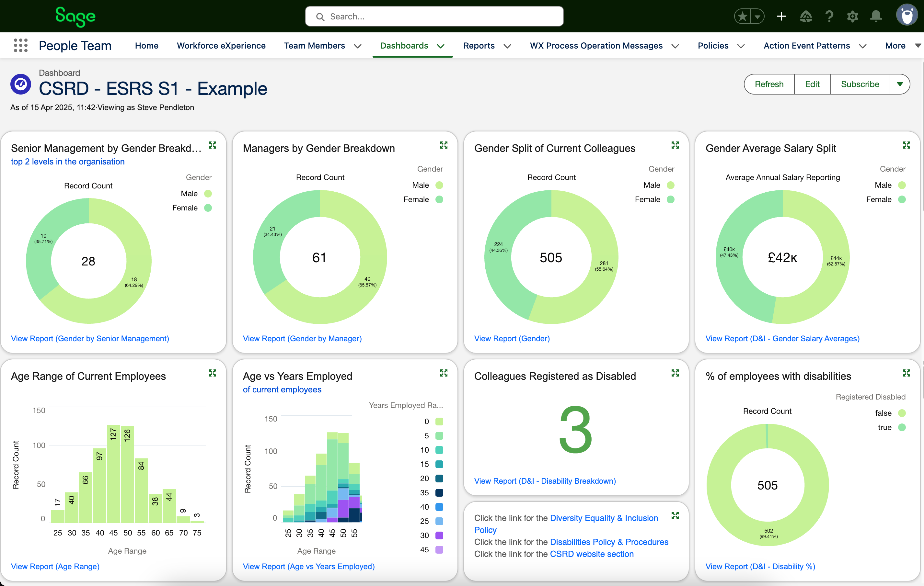The height and width of the screenshot is (586, 924).
Task: Open the Disabilities Policy & Procedures link
Action: pos(609,542)
